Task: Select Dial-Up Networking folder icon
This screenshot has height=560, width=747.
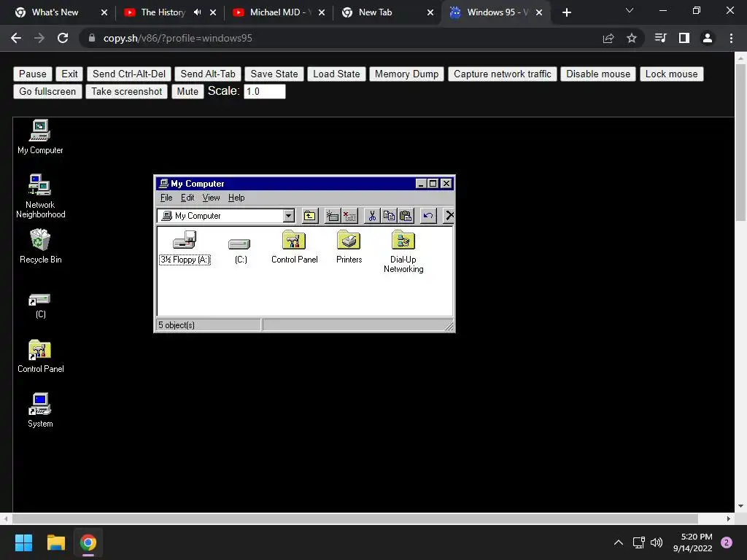Action: click(x=403, y=252)
